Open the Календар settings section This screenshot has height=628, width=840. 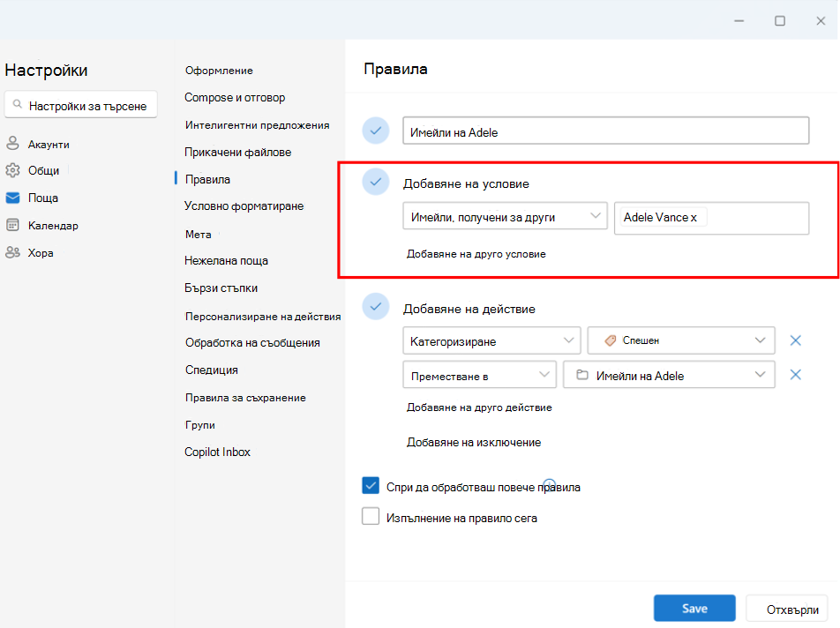[x=41, y=226]
